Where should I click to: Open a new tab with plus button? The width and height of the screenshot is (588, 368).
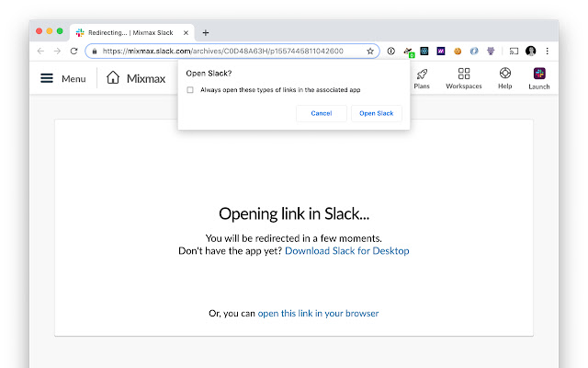pos(205,33)
